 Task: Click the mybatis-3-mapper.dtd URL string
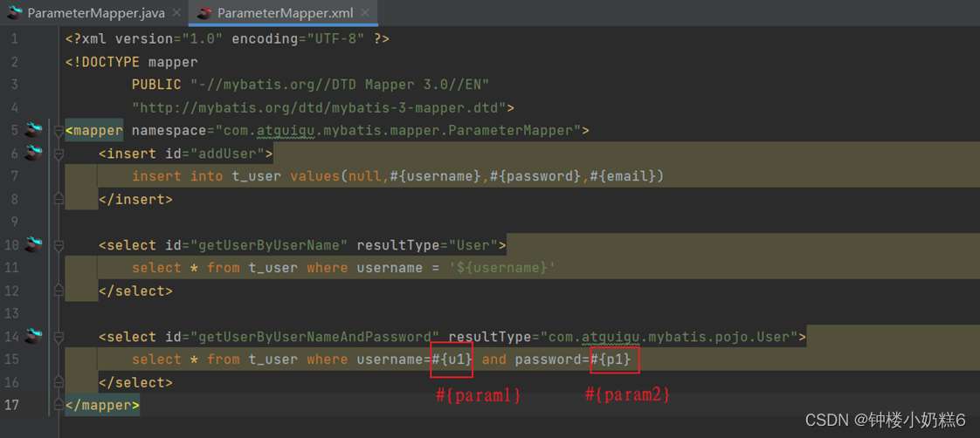point(319,108)
